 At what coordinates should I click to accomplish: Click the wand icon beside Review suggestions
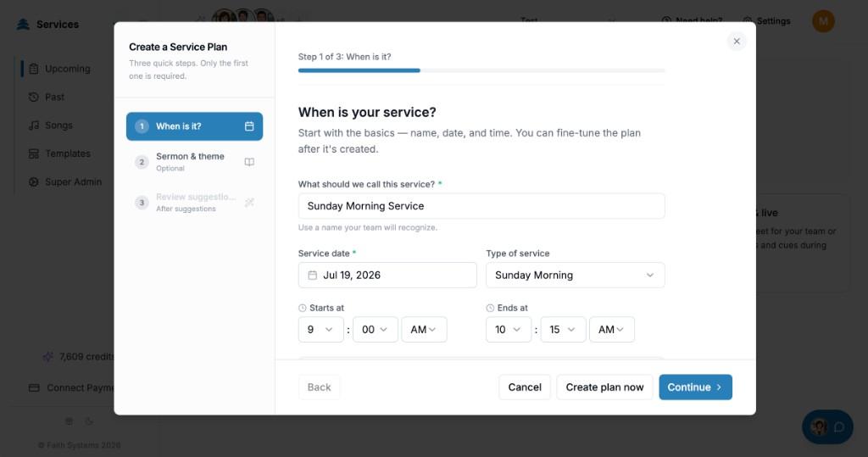[249, 202]
